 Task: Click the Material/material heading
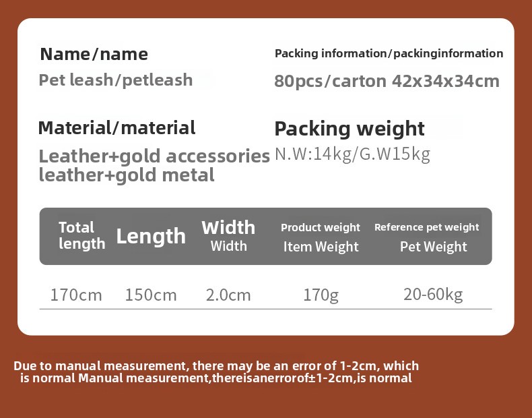pyautogui.click(x=117, y=128)
